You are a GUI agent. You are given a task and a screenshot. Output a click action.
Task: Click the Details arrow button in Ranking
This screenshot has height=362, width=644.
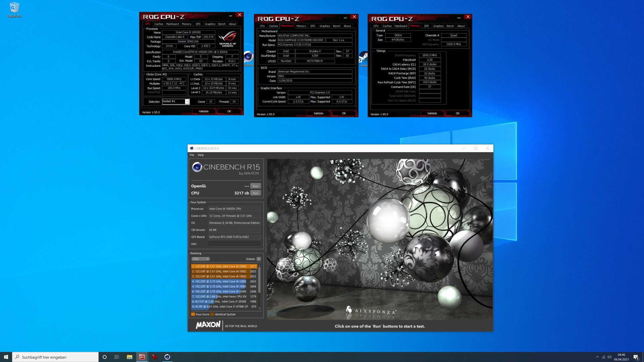pos(259,259)
